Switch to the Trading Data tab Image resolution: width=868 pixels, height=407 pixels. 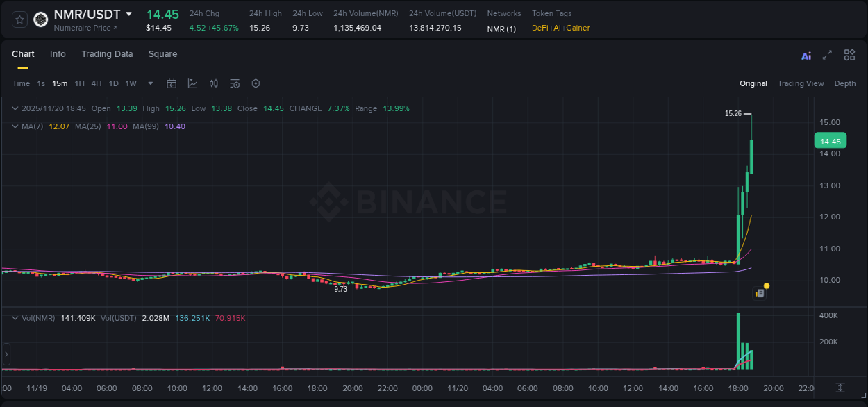(107, 54)
